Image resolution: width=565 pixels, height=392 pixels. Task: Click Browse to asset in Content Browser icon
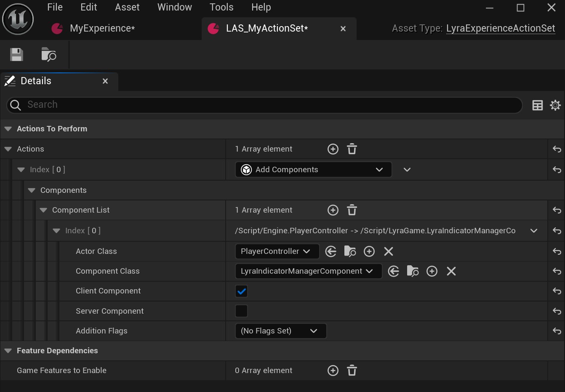pyautogui.click(x=48, y=55)
